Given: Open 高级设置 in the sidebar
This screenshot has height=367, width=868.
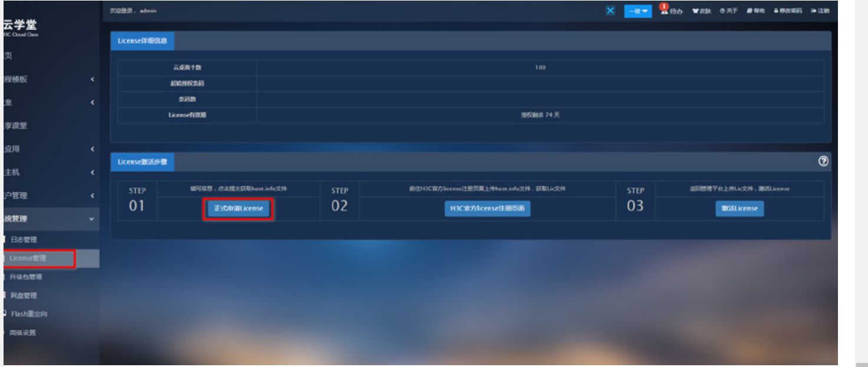Looking at the screenshot, I should [24, 333].
